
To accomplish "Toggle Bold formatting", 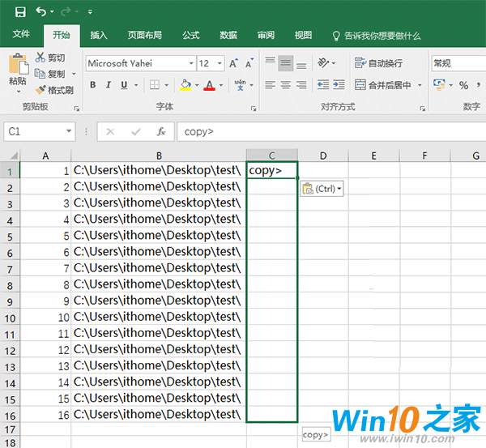I will tap(93, 85).
